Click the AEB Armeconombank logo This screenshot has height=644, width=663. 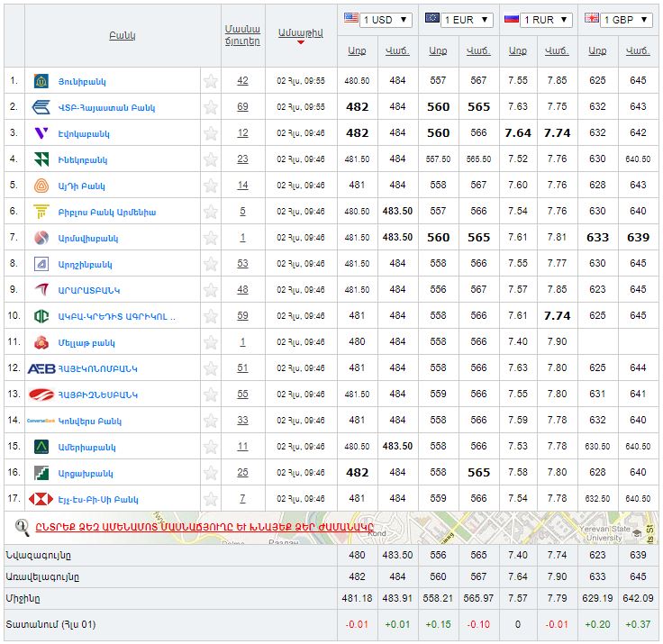click(x=41, y=368)
